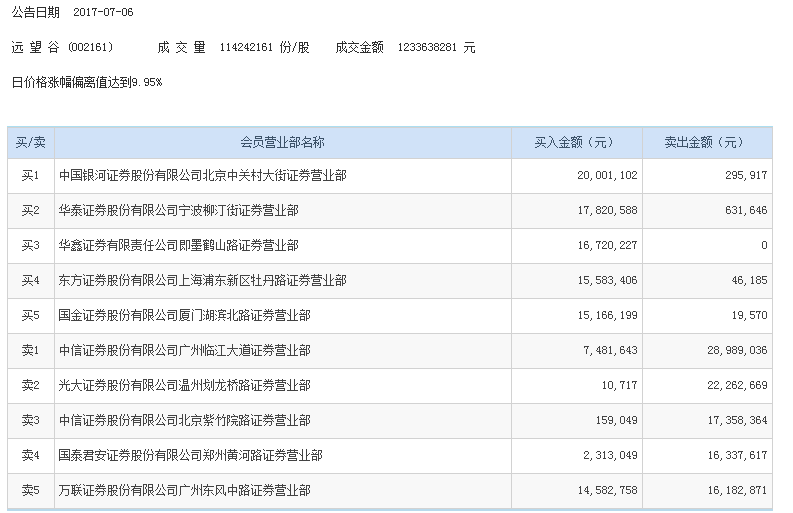
Task: Click the 公告日期 label
Action: point(35,12)
